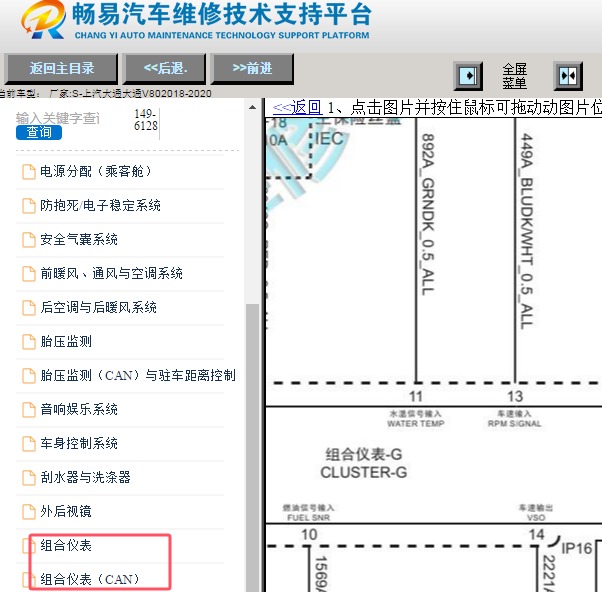This screenshot has height=592, width=602.
Task: Click the platform R logo
Action: click(43, 20)
